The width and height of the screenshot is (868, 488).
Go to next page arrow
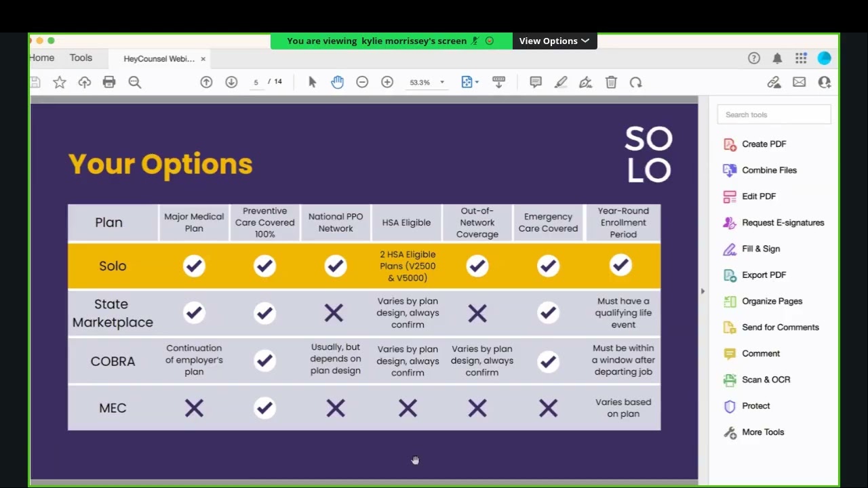click(x=231, y=82)
